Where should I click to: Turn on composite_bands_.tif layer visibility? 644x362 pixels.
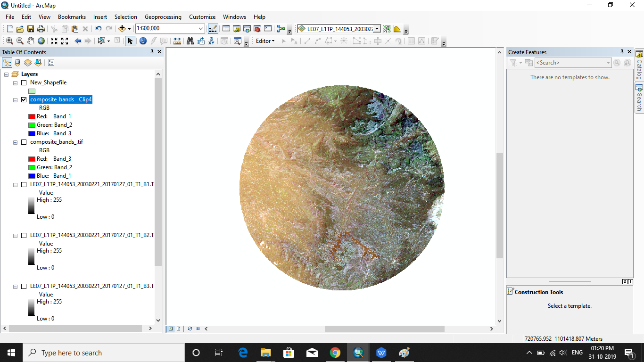[24, 142]
